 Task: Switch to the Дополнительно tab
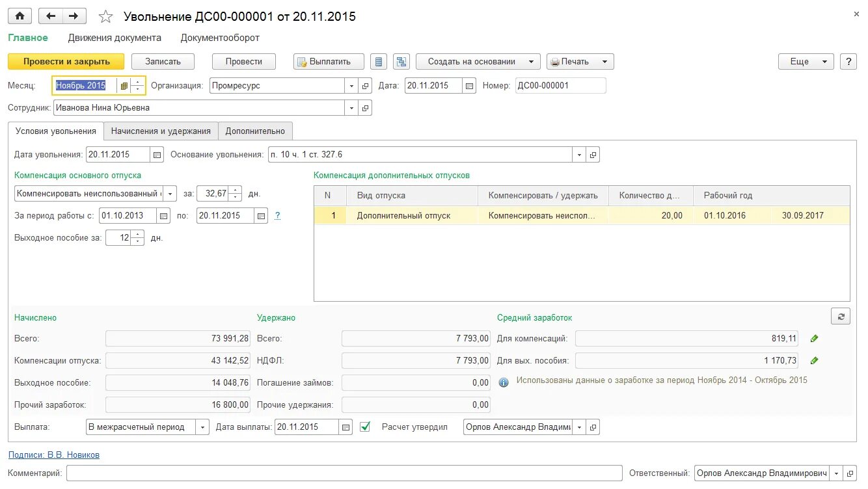click(x=256, y=131)
